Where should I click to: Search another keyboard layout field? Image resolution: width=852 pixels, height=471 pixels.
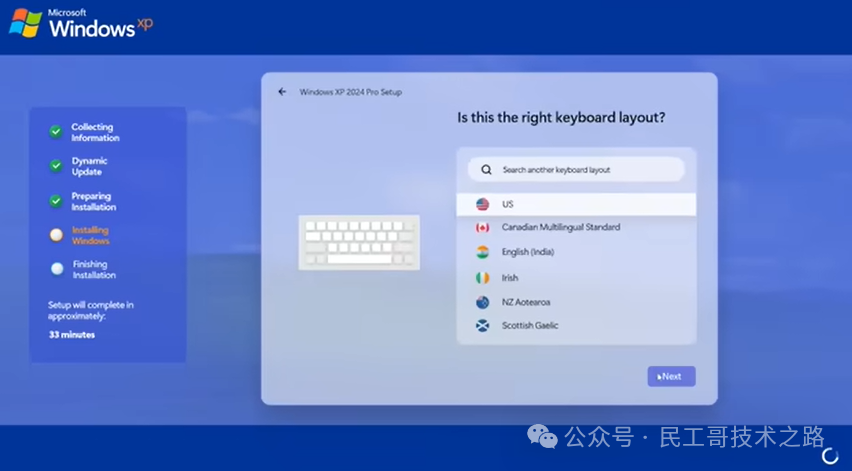tap(576, 169)
